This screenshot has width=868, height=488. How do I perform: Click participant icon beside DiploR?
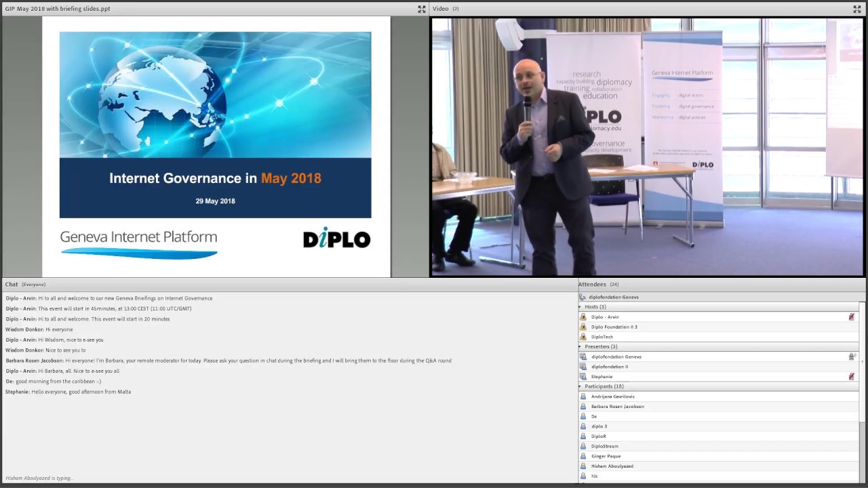(583, 436)
